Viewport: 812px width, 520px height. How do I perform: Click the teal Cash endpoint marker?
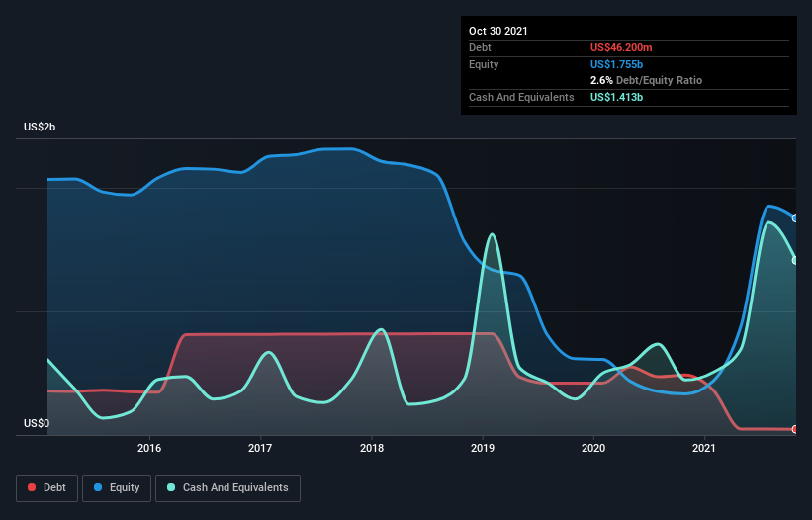tap(795, 260)
